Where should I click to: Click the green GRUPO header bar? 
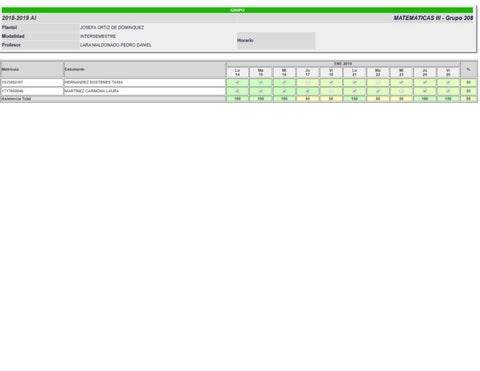237,10
